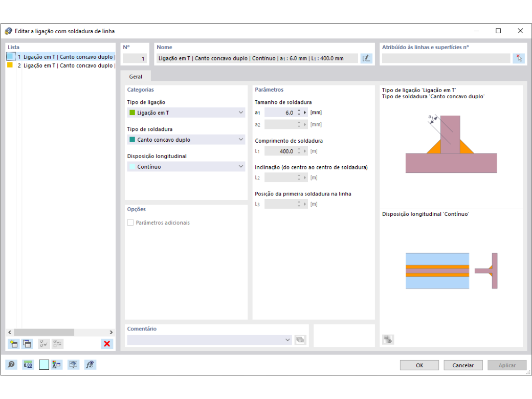Click the L1 weld length input field

280,151
